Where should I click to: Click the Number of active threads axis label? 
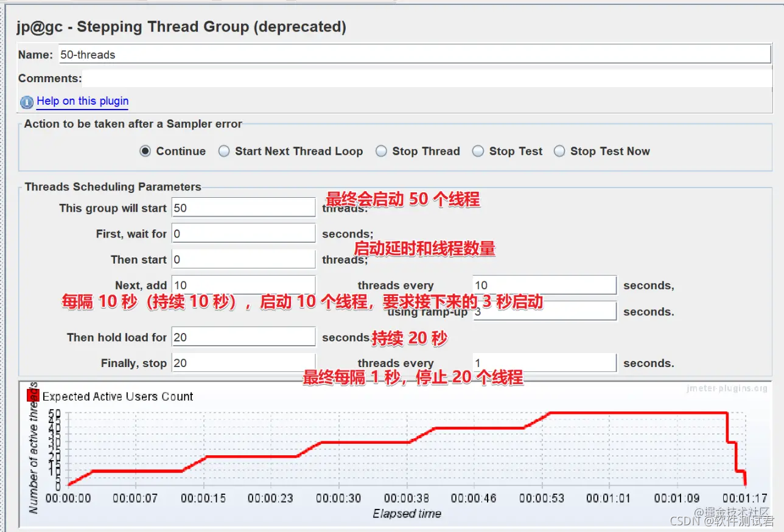[33, 448]
